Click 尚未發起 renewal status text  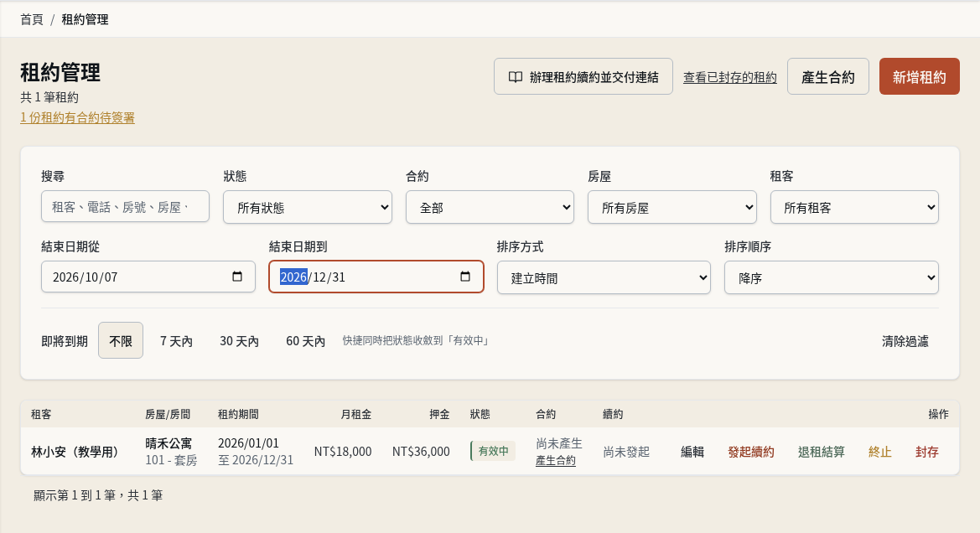(626, 452)
